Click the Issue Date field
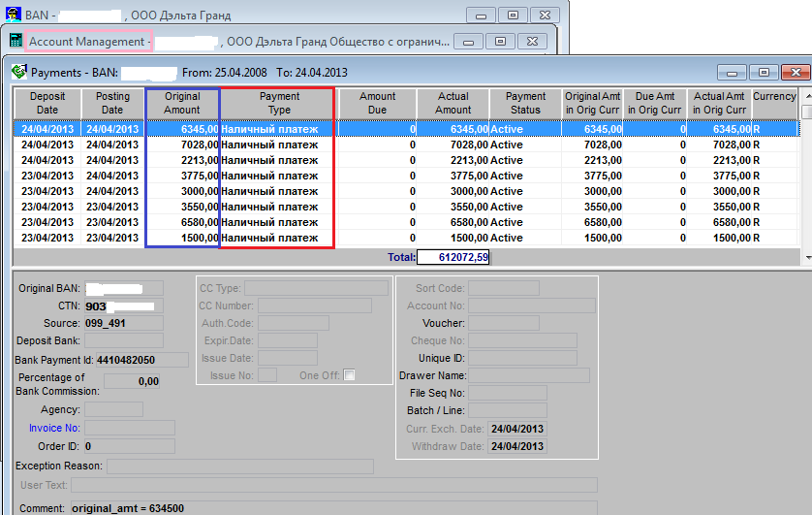This screenshot has width=812, height=515. click(288, 358)
